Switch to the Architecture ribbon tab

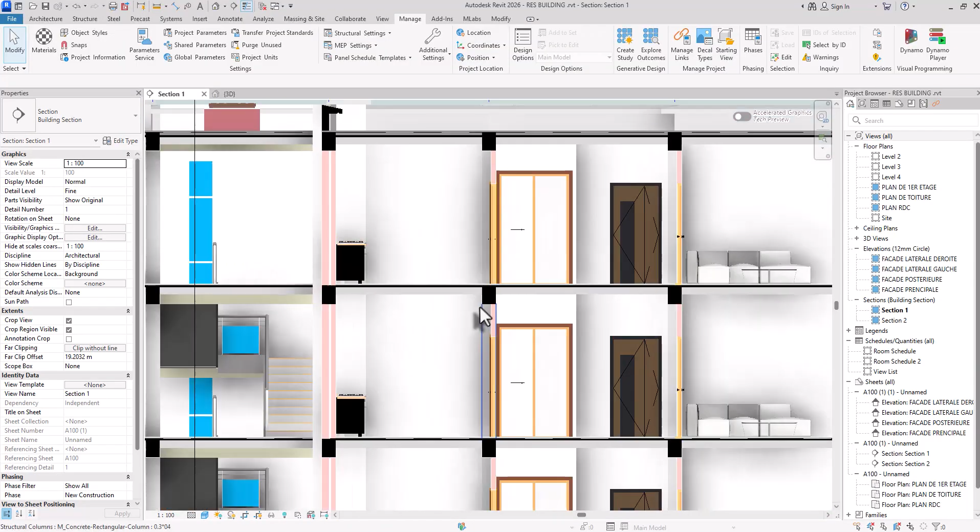pos(46,18)
